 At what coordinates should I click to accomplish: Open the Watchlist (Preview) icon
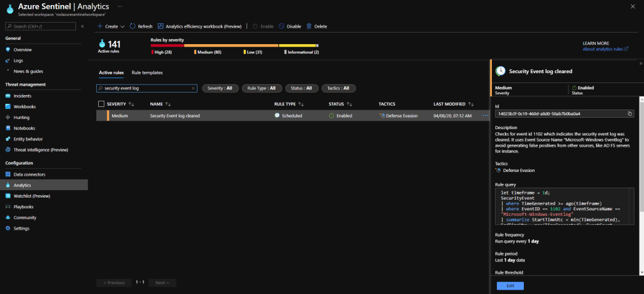8,196
